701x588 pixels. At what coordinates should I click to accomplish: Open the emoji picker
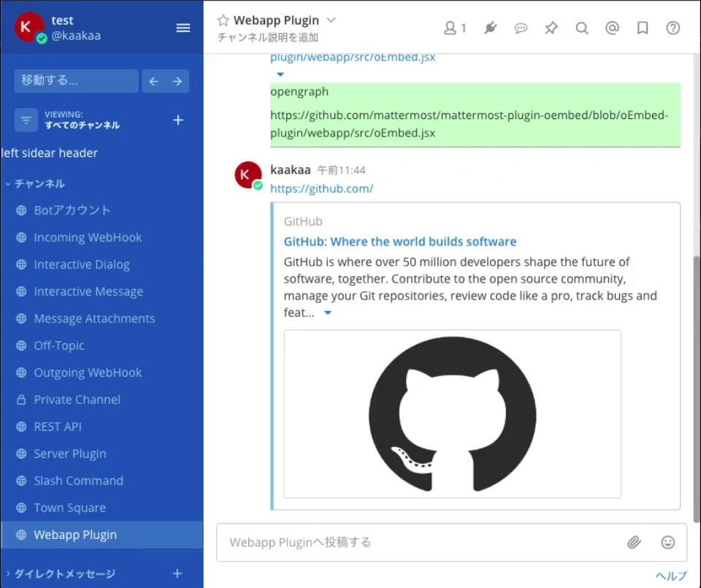(x=668, y=543)
